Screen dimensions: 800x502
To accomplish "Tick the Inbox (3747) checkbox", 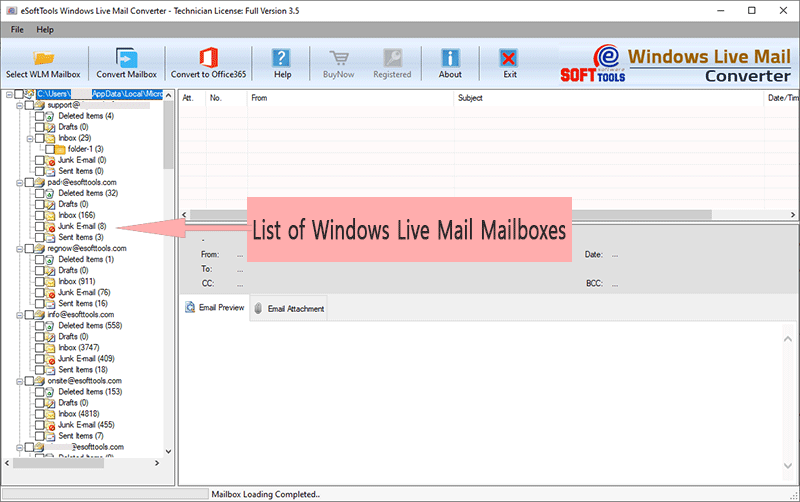I will (39, 348).
